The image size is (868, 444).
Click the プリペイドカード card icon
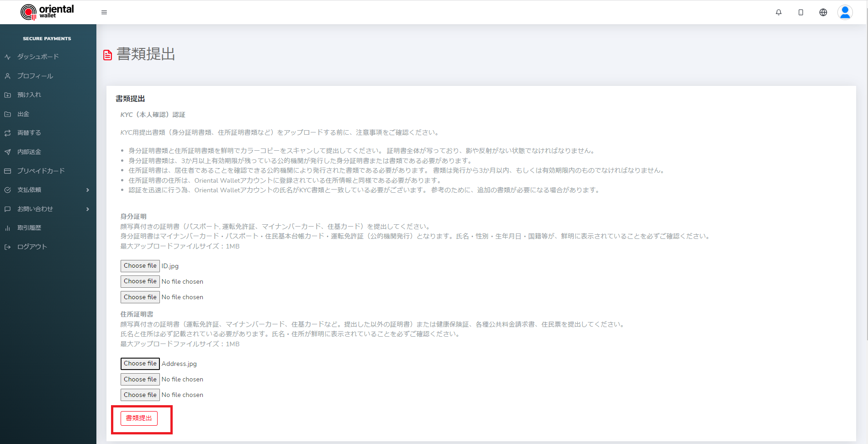pos(7,171)
